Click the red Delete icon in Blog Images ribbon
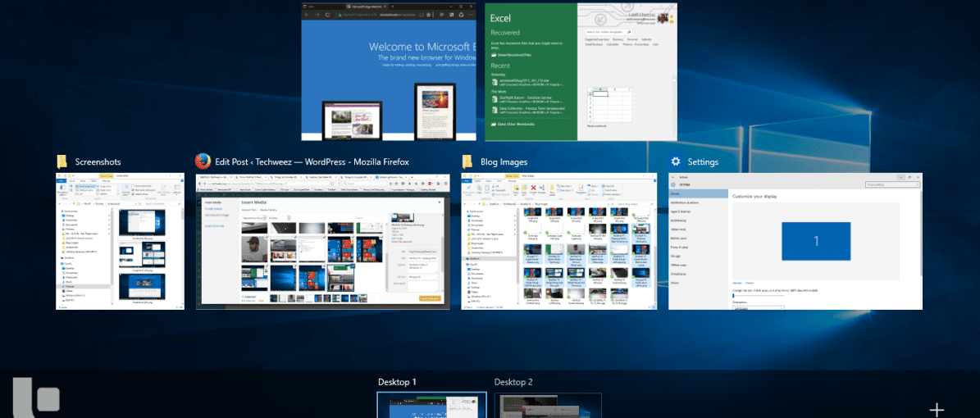This screenshot has height=418, width=980. pos(533,188)
